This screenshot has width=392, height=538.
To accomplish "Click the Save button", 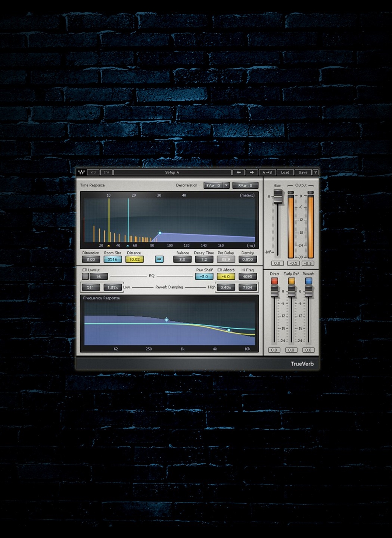I will (303, 172).
